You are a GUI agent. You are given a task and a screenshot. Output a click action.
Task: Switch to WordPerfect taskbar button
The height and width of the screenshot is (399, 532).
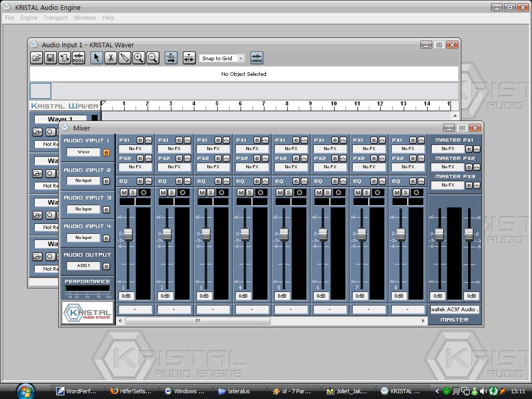point(77,391)
